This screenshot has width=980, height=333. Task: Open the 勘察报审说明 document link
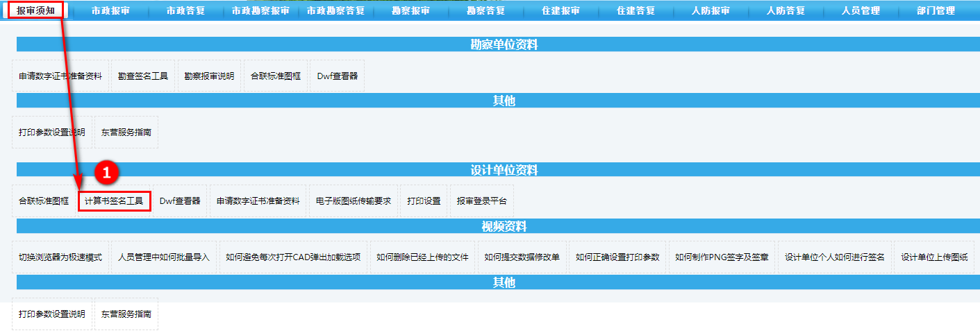tap(209, 76)
